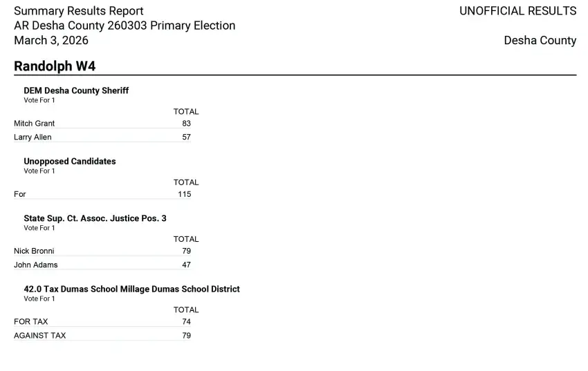The width and height of the screenshot is (588, 371).
Task: Select the AR Desha County Primary Election line
Action: click(x=125, y=26)
